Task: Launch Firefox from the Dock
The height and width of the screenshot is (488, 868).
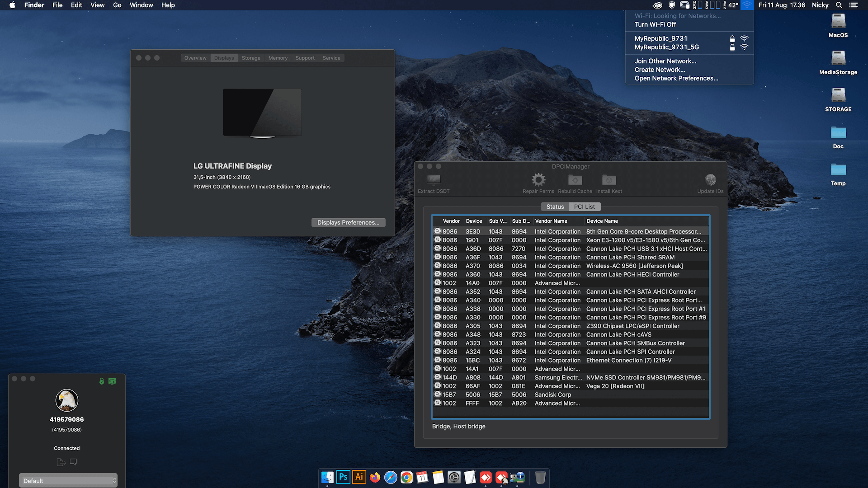Action: (375, 477)
